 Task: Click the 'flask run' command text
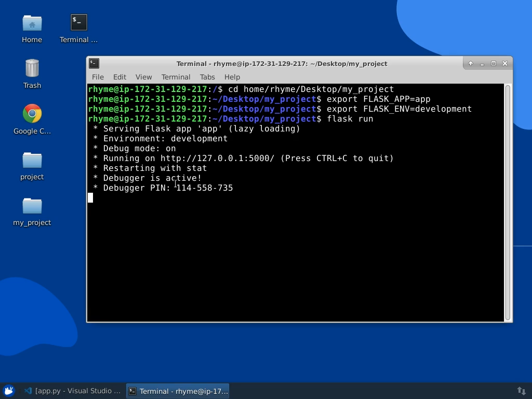point(350,119)
